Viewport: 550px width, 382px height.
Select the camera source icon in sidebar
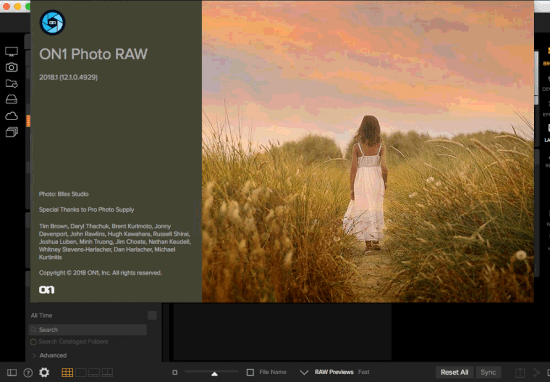[x=11, y=67]
